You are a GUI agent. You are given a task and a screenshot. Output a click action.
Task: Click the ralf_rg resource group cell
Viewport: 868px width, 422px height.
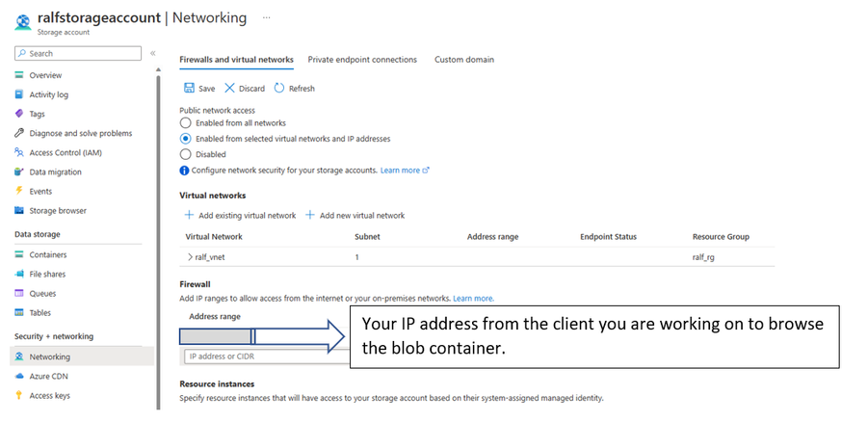click(x=703, y=257)
